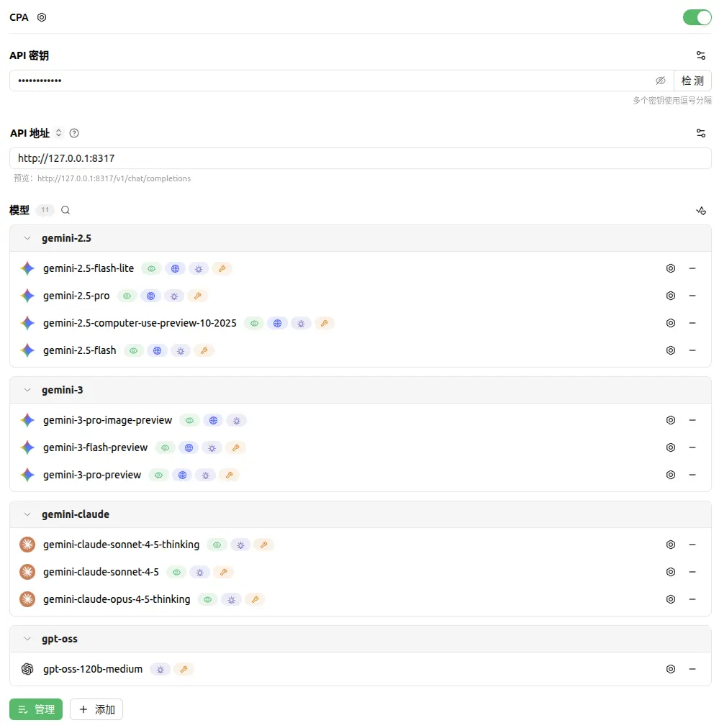
Task: Remove gemini-2.5-pro model
Action: [x=692, y=296]
